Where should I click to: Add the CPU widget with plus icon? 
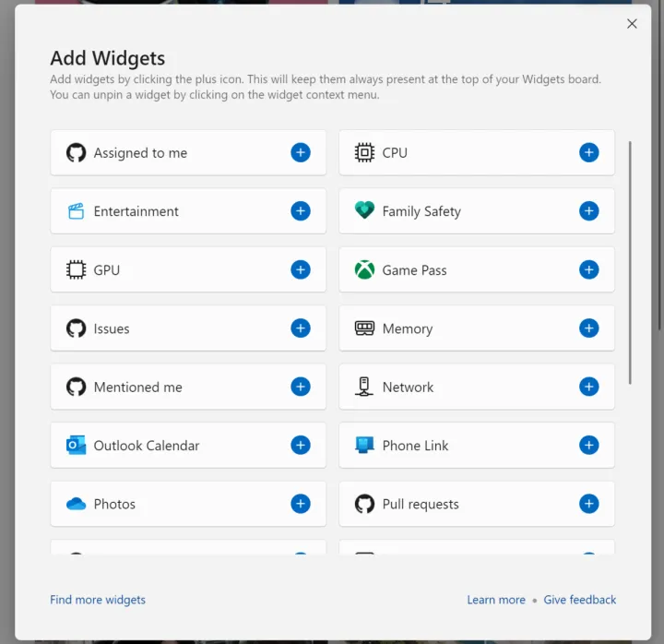pyautogui.click(x=589, y=152)
